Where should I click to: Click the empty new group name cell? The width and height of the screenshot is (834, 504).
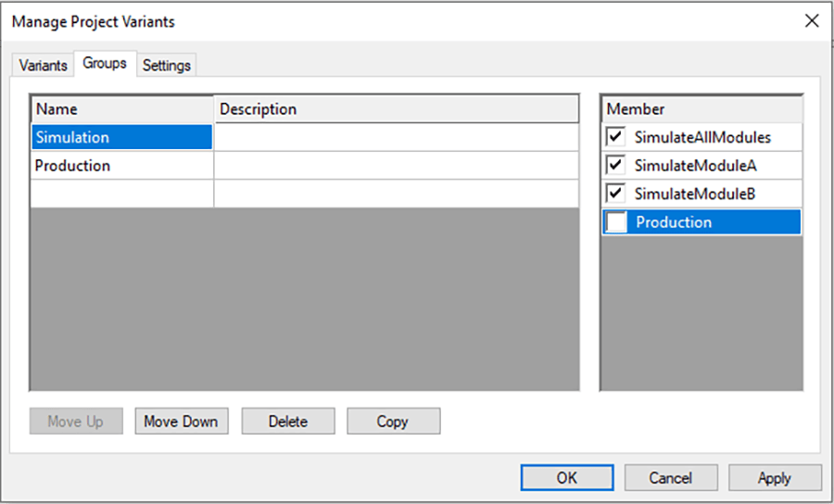[122, 194]
